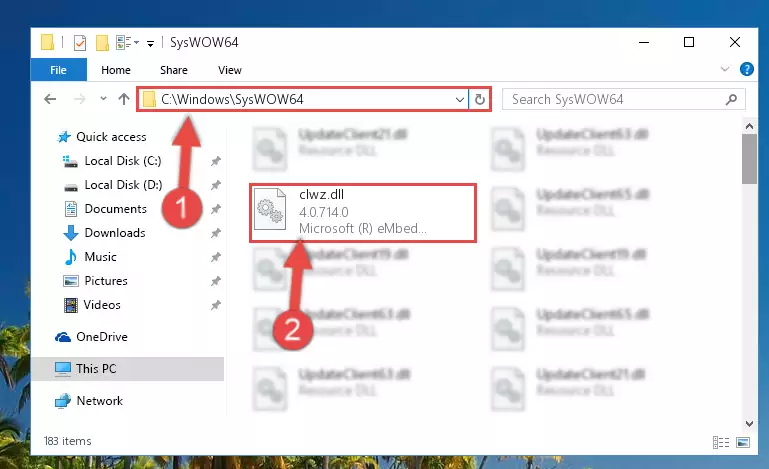Click the pin icon next to Local Disk (D:)
Viewport: 769px width, 469px height.
[215, 185]
